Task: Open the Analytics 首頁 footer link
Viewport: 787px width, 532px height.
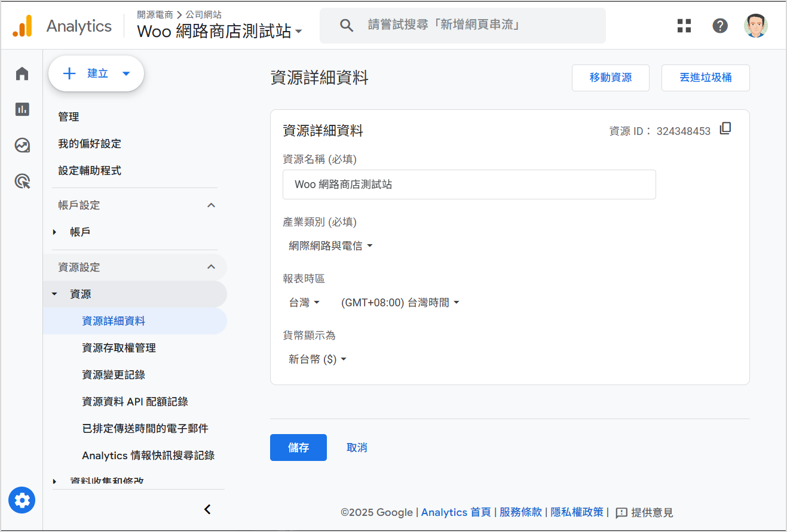Action: click(x=456, y=512)
